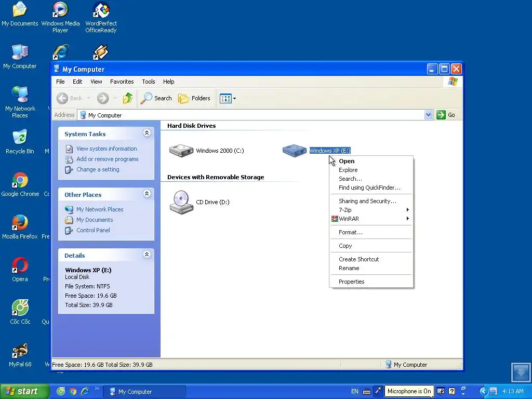Screen dimensions: 532x399
Task: Click My Computer taskbar button
Action: 144,392
